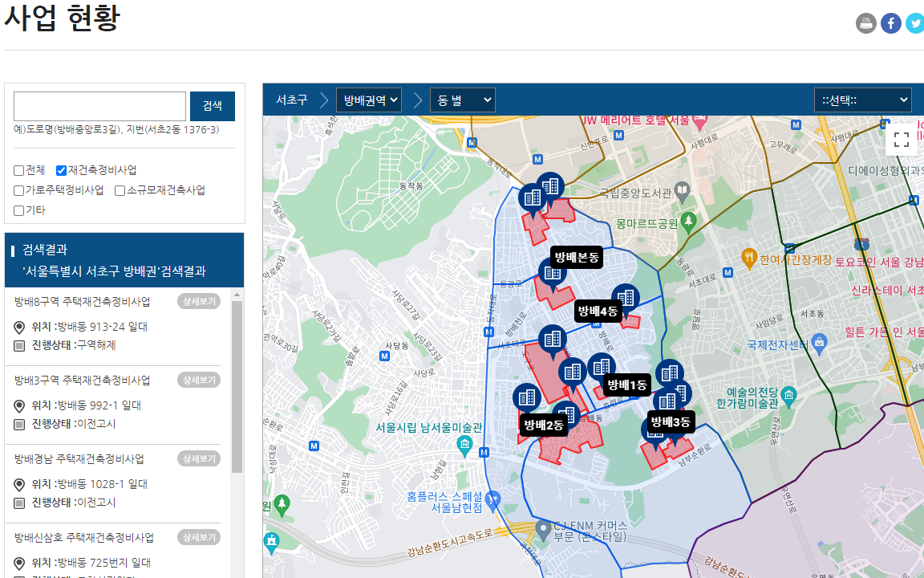Check the 기타 checkbox
This screenshot has height=578, width=924.
19,210
